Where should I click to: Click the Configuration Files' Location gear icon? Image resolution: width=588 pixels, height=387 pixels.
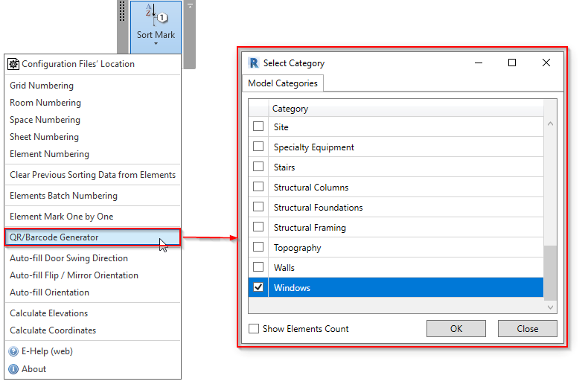tap(13, 64)
